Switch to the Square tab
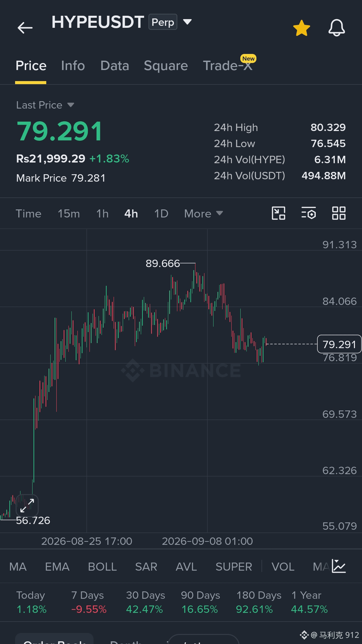The image size is (362, 644). (x=166, y=66)
